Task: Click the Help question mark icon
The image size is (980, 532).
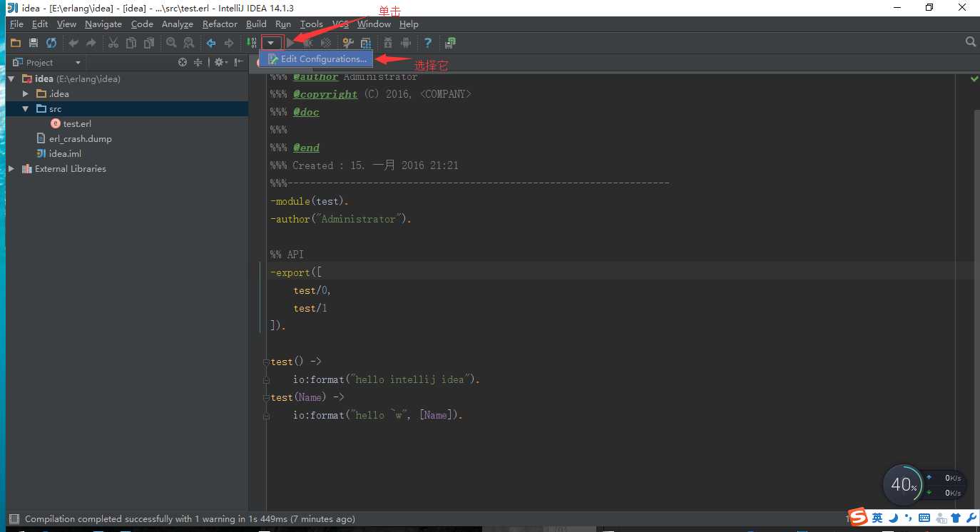Action: tap(427, 43)
